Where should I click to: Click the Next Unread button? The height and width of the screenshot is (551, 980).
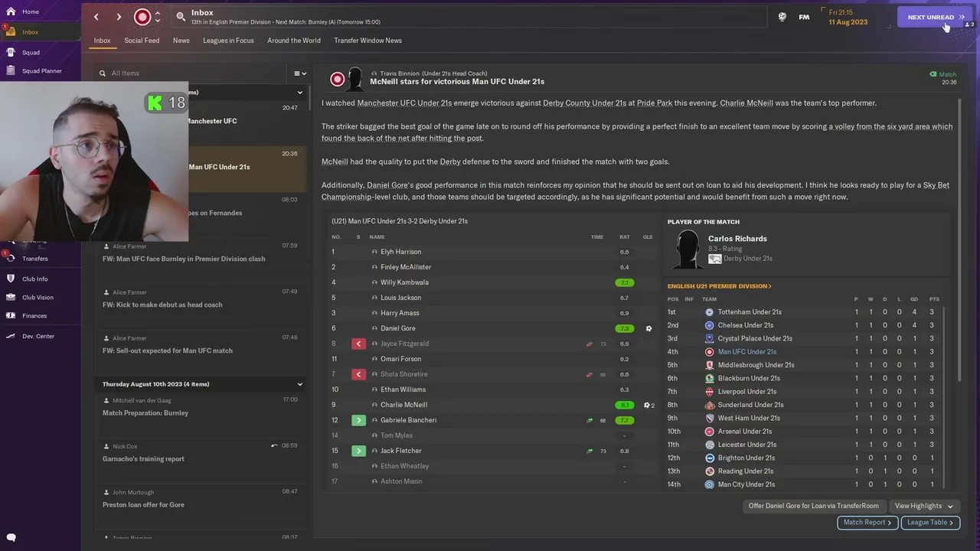point(935,17)
